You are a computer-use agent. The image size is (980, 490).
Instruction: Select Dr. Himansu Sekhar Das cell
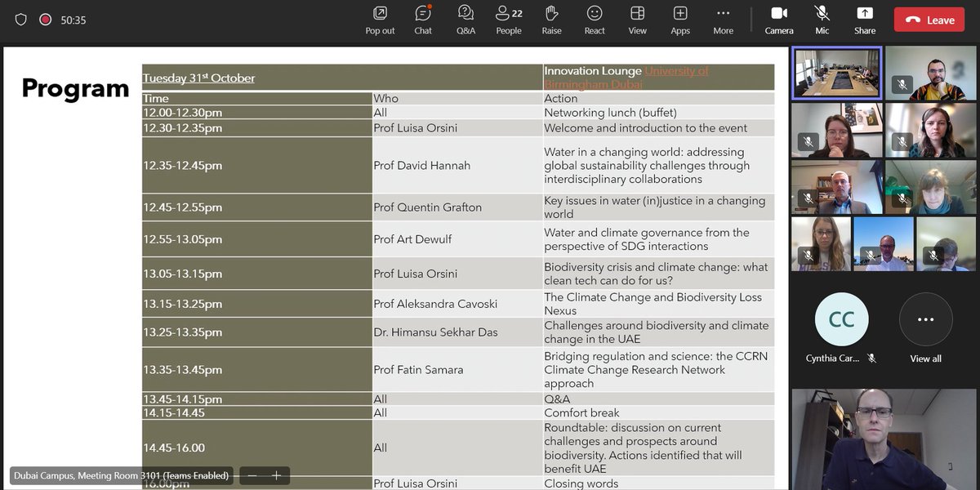pos(457,332)
